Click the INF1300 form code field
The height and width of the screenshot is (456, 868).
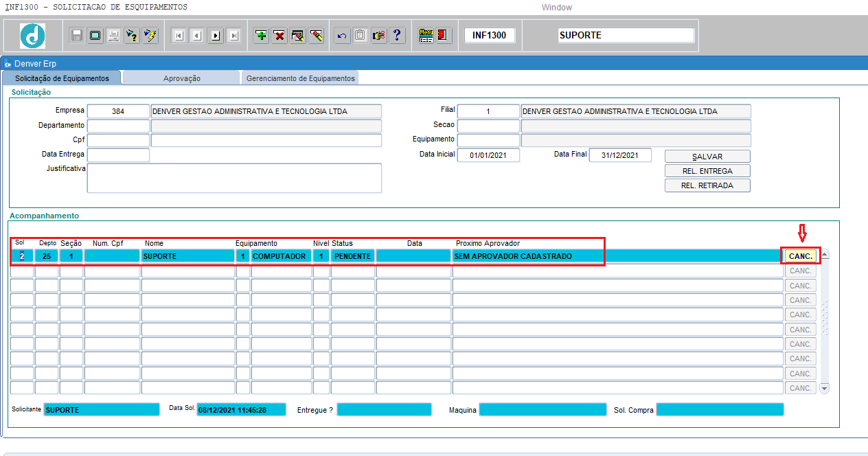(490, 35)
